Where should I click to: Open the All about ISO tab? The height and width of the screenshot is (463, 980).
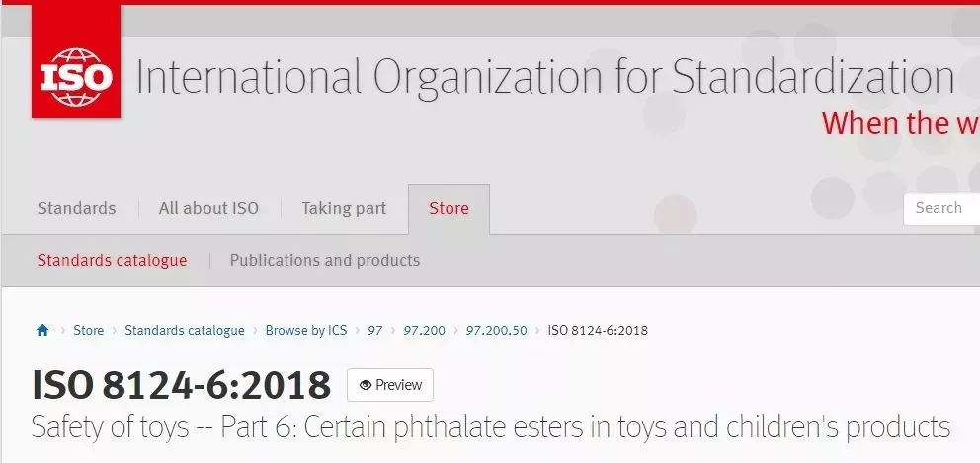[208, 208]
